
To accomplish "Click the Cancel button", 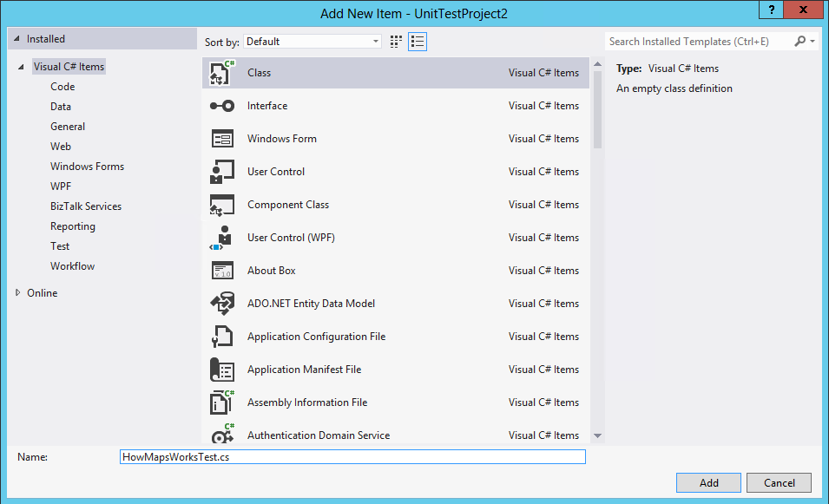I will pyautogui.click(x=779, y=483).
